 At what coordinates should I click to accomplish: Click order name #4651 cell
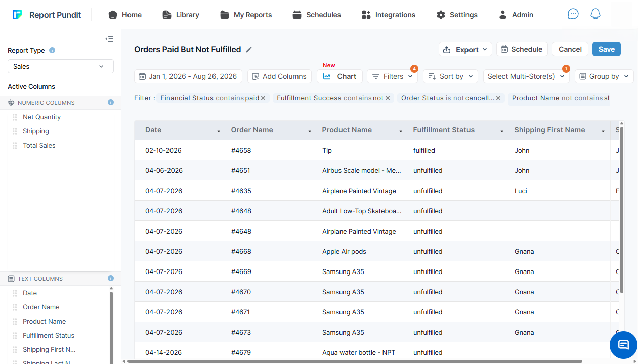(271, 170)
